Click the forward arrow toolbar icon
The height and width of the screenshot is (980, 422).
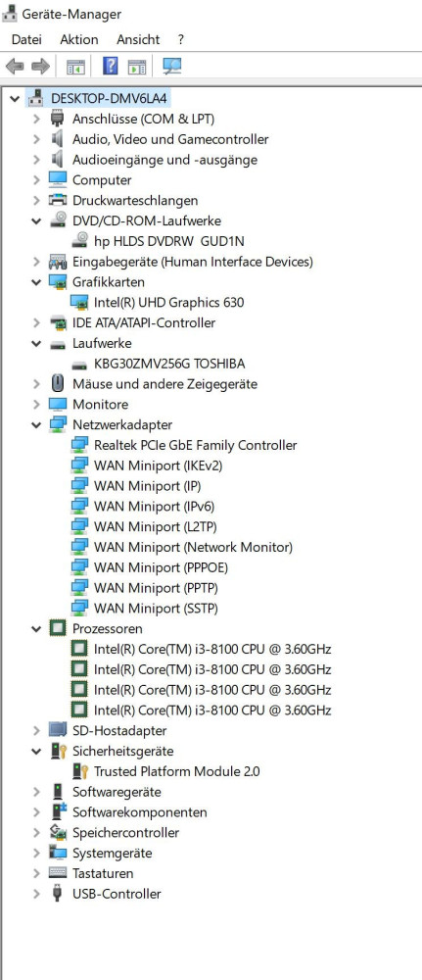tap(40, 67)
